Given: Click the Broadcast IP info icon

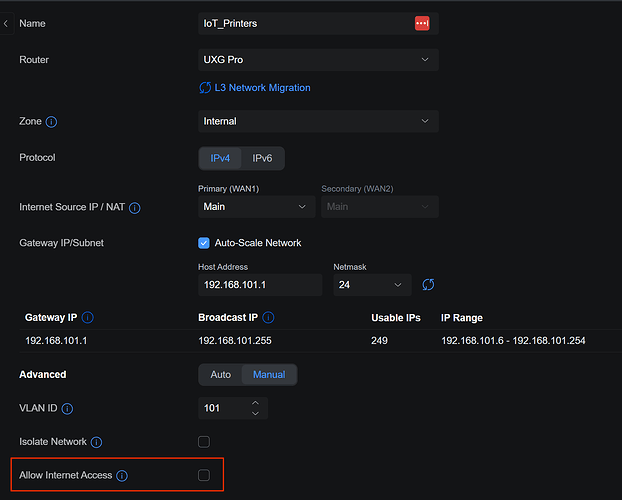Looking at the screenshot, I should point(268,318).
